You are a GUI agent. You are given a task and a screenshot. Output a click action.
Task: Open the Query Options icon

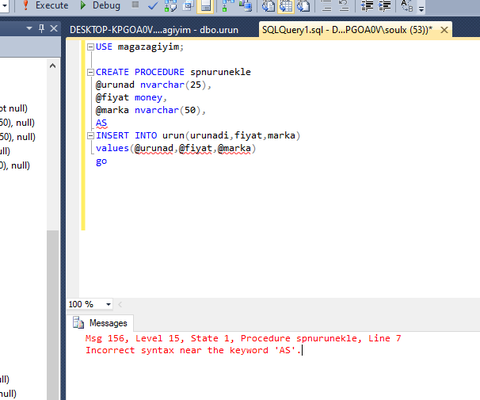point(188,6)
